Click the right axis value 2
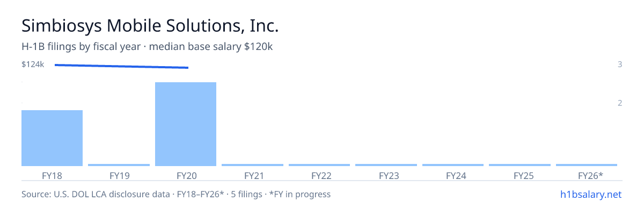 pos(620,103)
